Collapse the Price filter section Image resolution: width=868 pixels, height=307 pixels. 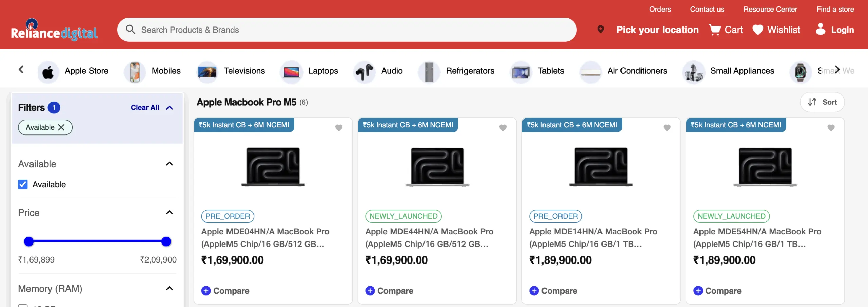[170, 213]
